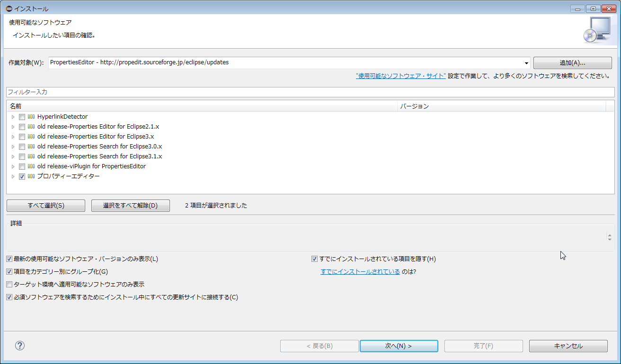Viewport: 621px width, 364px height.
Task: Expand Properties Editor for Eclipse3.x node
Action: click(13, 137)
